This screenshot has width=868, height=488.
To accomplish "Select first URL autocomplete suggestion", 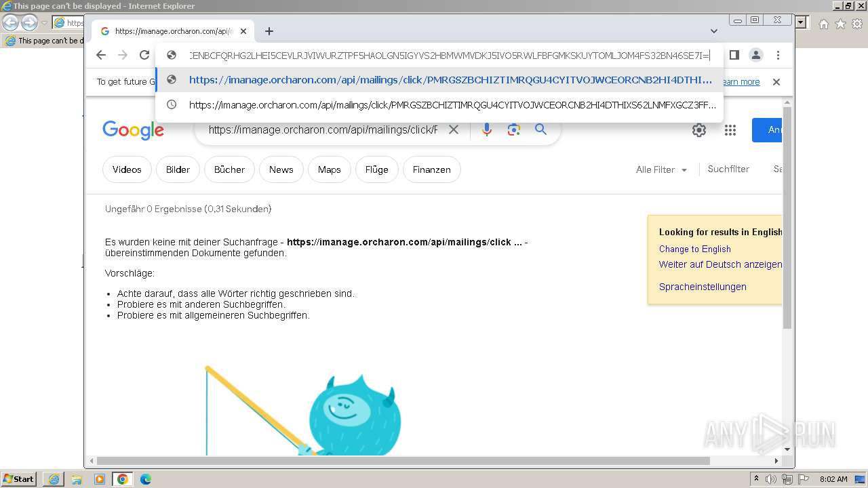I will [x=439, y=79].
